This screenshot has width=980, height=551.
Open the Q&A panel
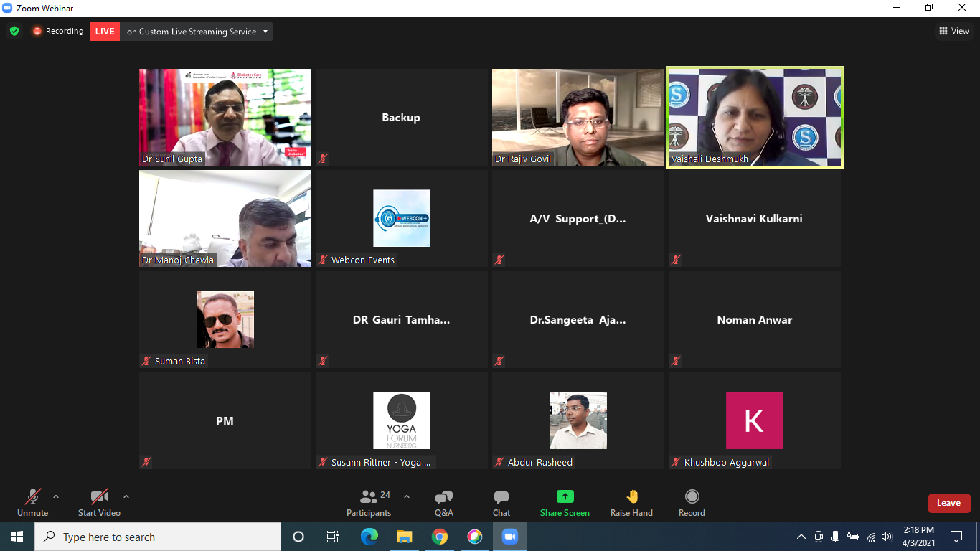pyautogui.click(x=443, y=503)
